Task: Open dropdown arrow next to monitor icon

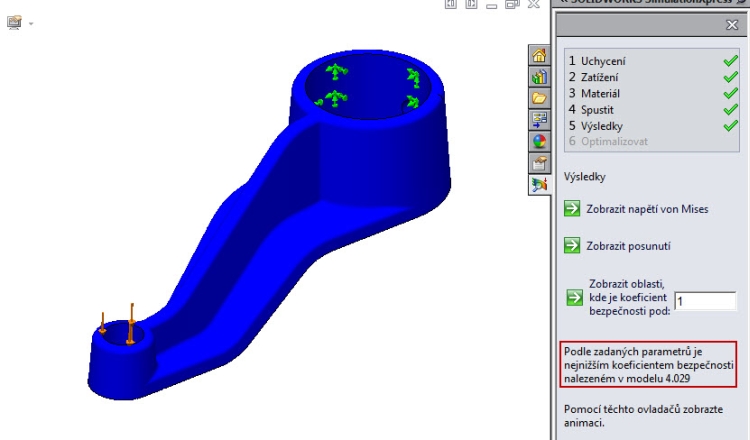Action: pyautogui.click(x=31, y=23)
